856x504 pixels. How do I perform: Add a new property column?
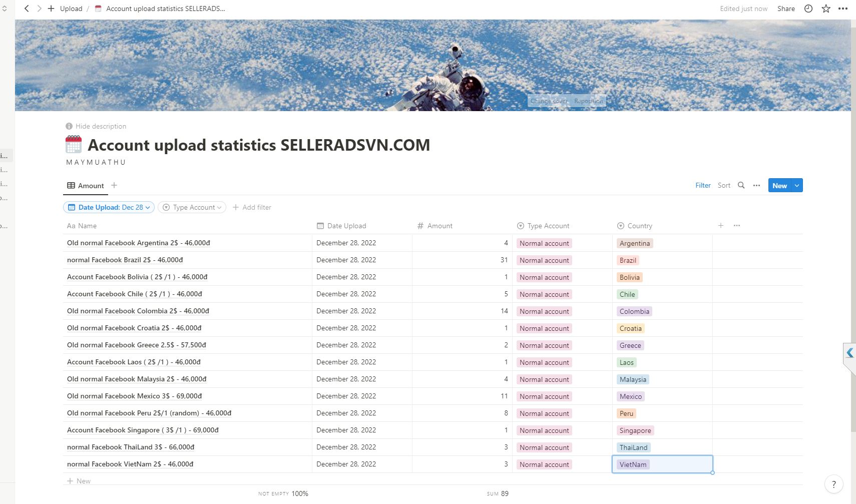coord(721,226)
